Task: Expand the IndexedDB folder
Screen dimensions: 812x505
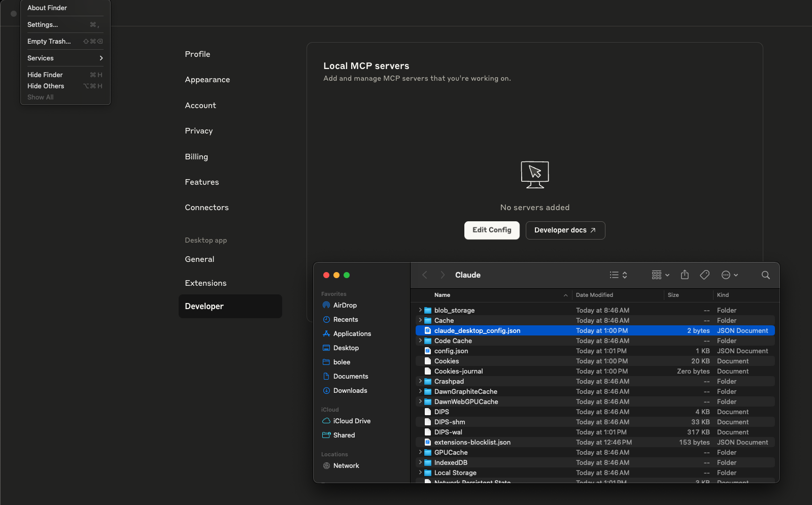Action: click(x=420, y=462)
